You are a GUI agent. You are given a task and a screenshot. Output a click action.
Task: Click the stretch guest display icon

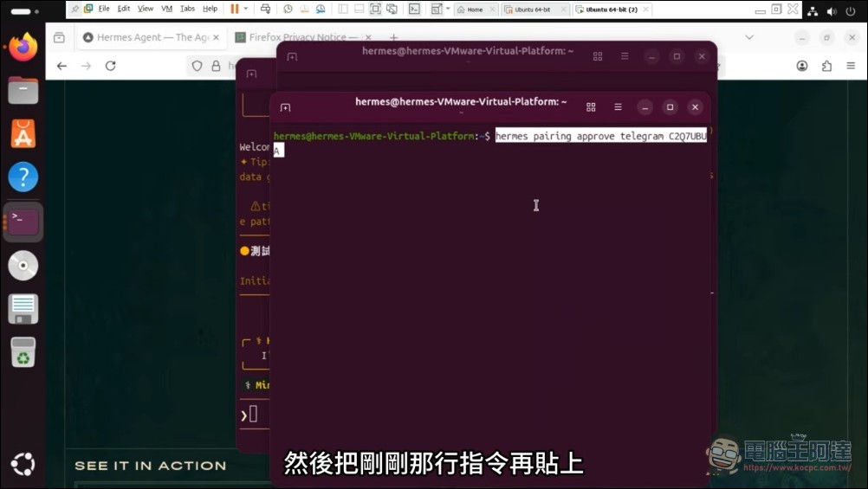[437, 9]
